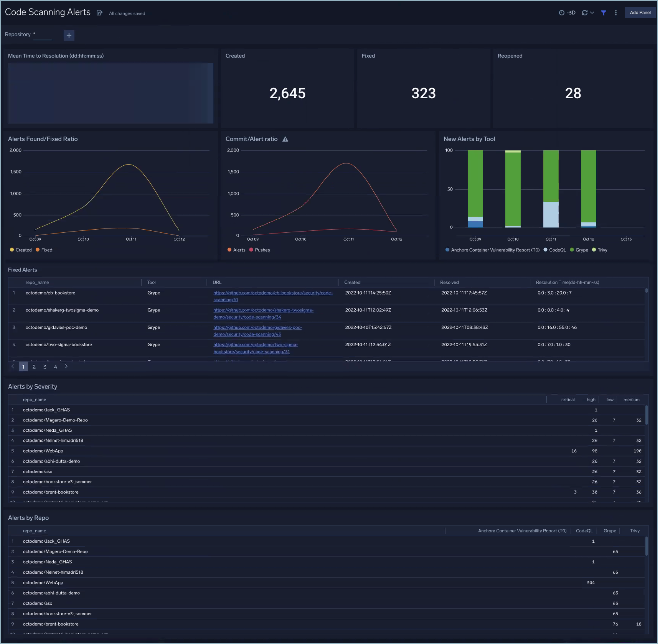Click the Oct 11 bar in New Alerts by Tool
Screen dimensions: 658x644
click(x=551, y=189)
